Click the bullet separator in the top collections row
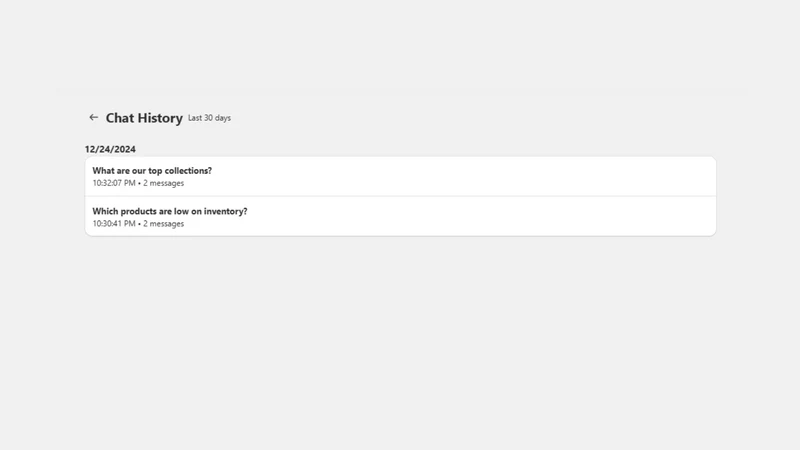Screen dimensions: 800x450 139,183
